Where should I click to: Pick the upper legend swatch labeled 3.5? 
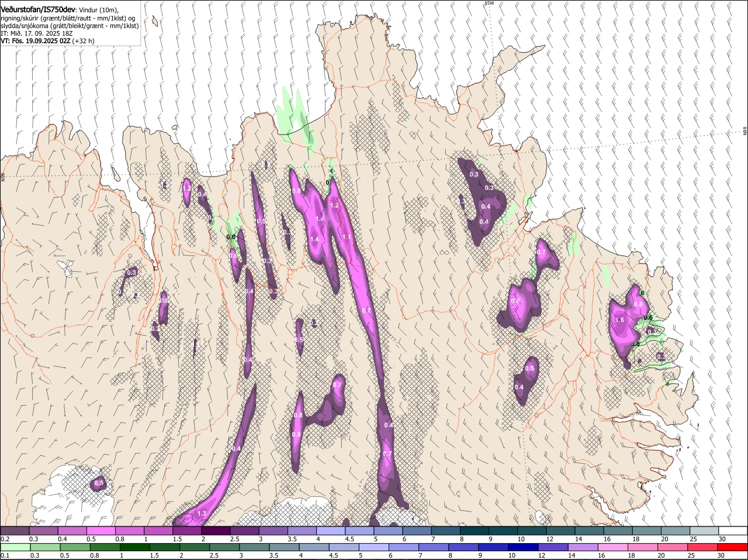tap(302, 530)
